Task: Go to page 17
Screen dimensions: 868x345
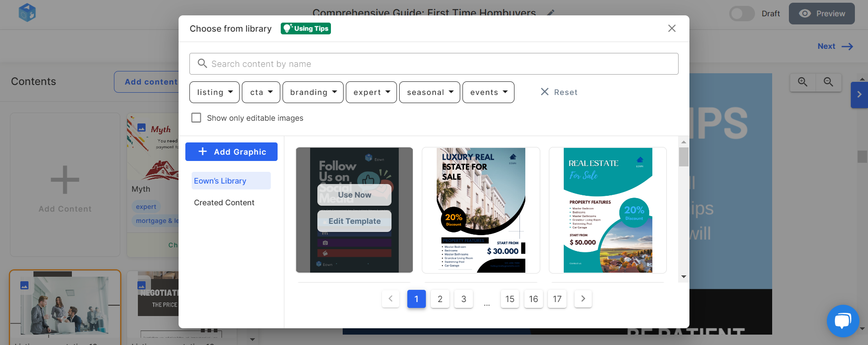Action: [557, 299]
